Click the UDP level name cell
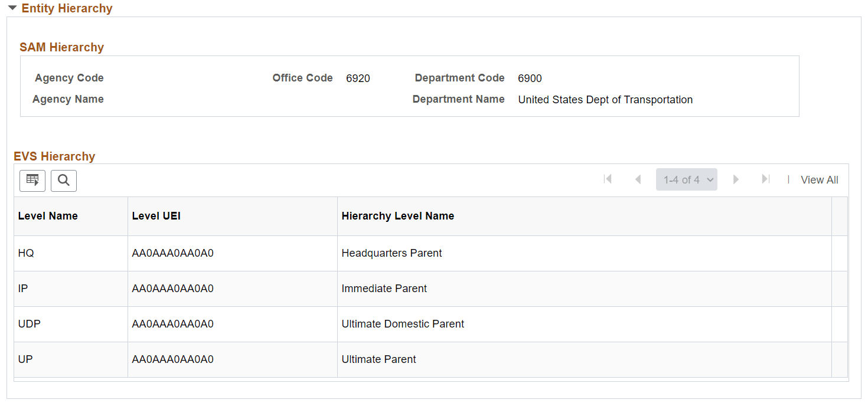This screenshot has height=406, width=868. [x=29, y=324]
